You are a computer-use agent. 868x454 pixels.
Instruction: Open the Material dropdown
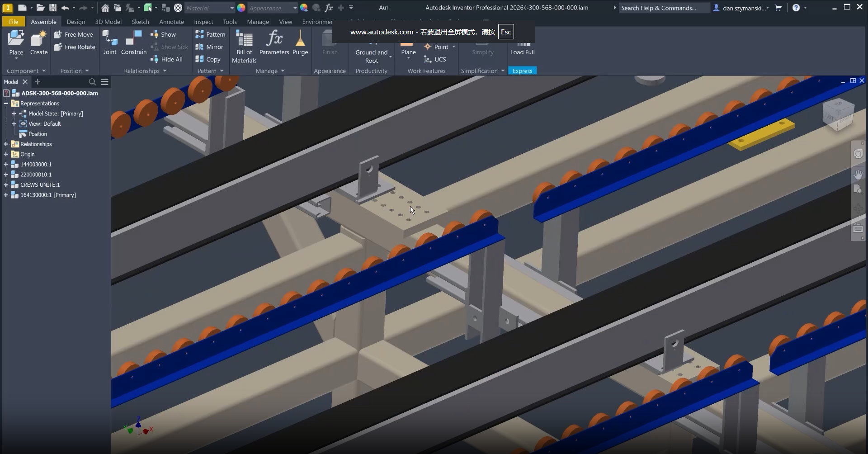[x=231, y=8]
